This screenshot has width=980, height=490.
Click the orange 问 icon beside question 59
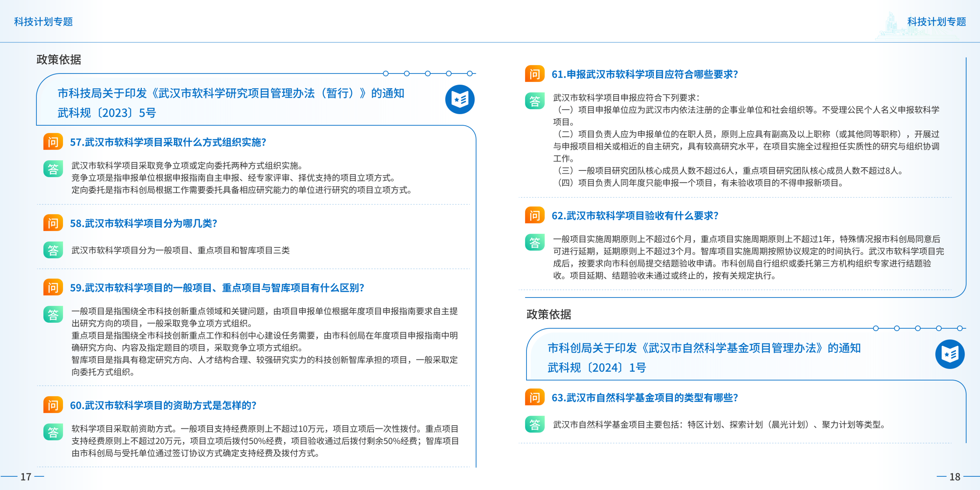[x=53, y=287]
